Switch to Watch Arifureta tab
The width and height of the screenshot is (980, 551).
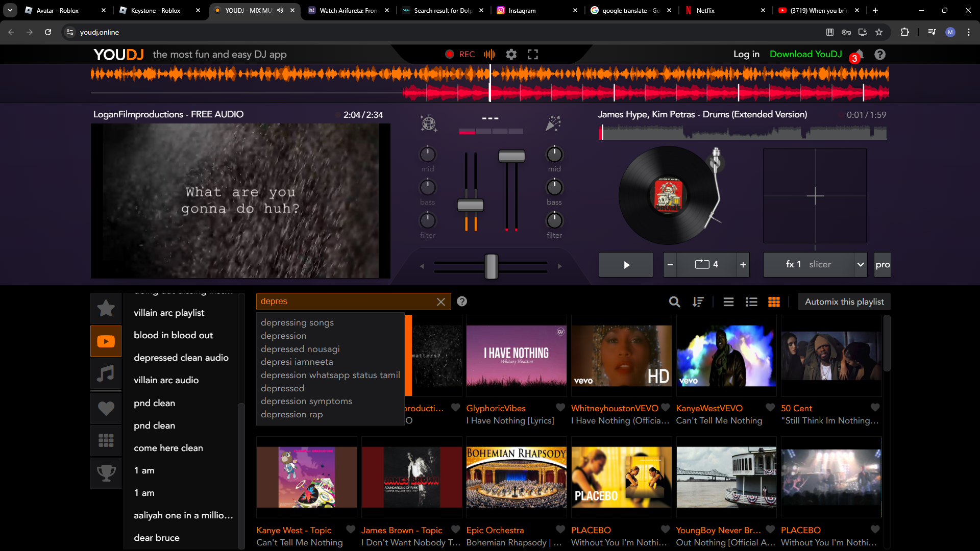click(x=349, y=10)
